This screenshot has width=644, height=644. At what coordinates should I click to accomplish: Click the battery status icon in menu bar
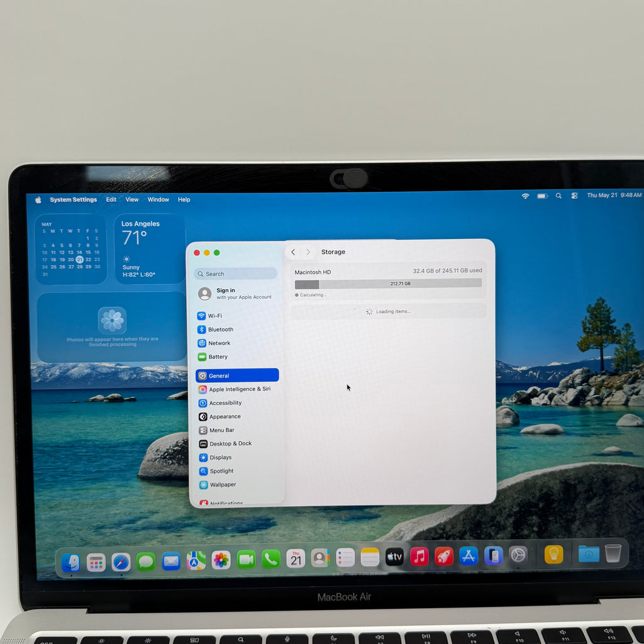point(543,196)
